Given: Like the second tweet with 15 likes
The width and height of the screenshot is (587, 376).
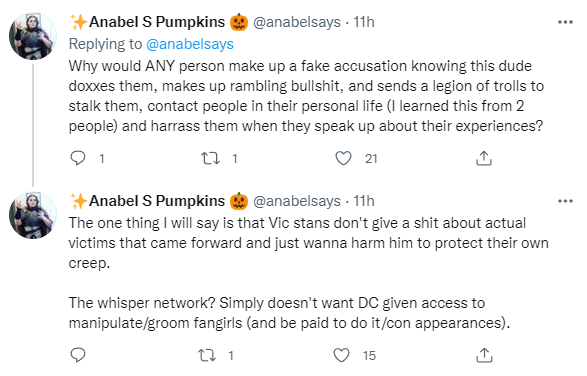Looking at the screenshot, I should coord(341,355).
